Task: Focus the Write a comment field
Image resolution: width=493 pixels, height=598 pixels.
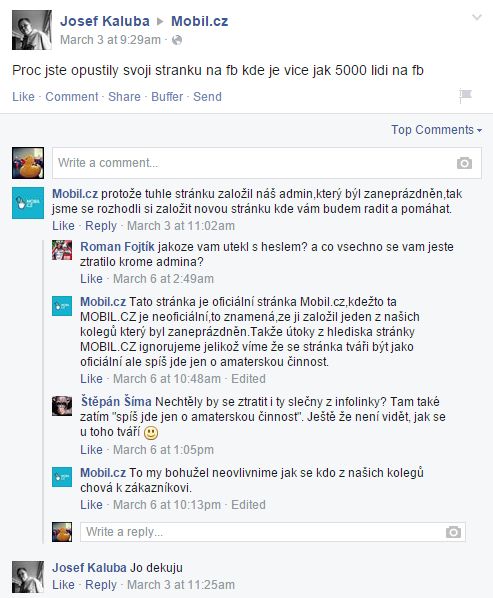Action: [267, 163]
